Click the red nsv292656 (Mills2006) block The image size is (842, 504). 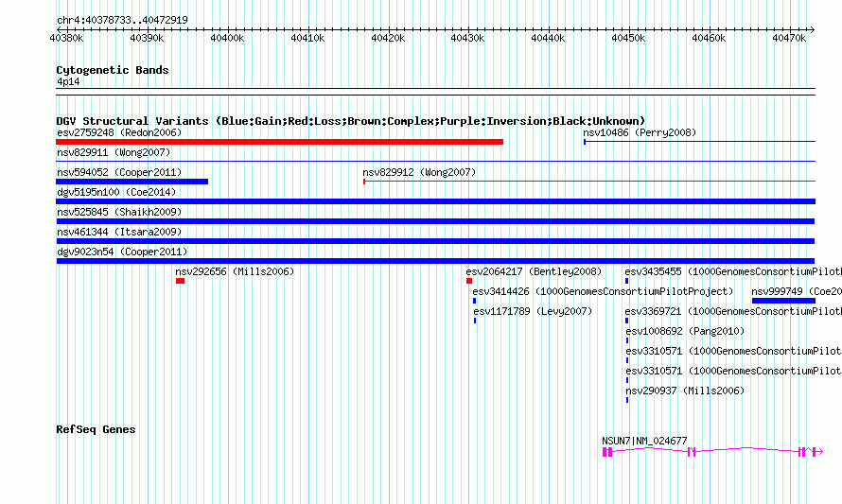point(181,281)
